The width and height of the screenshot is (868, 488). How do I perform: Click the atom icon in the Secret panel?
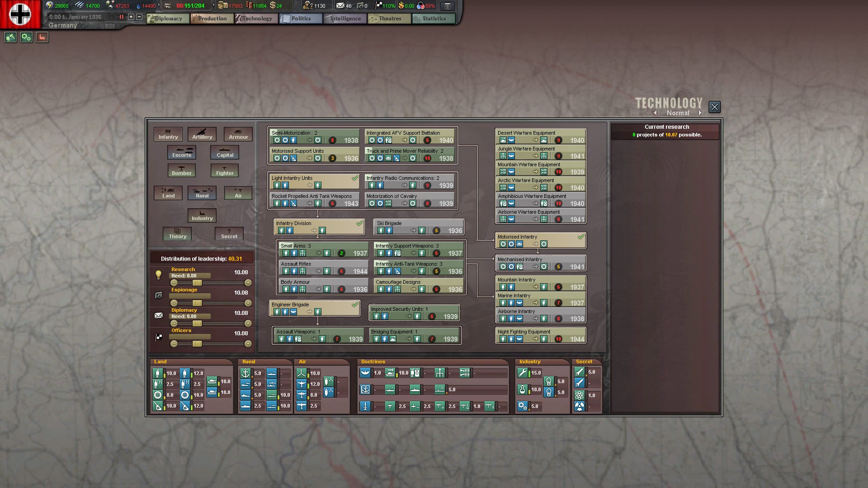pyautogui.click(x=580, y=395)
